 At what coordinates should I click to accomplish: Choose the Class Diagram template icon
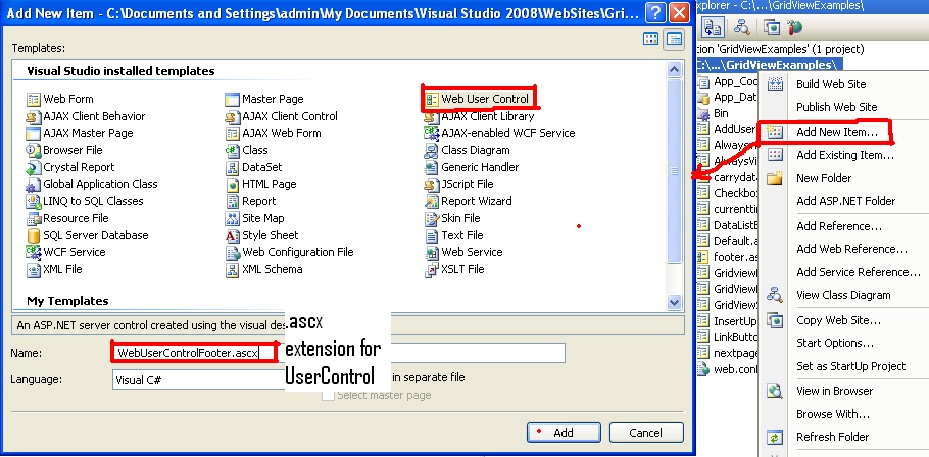[432, 150]
